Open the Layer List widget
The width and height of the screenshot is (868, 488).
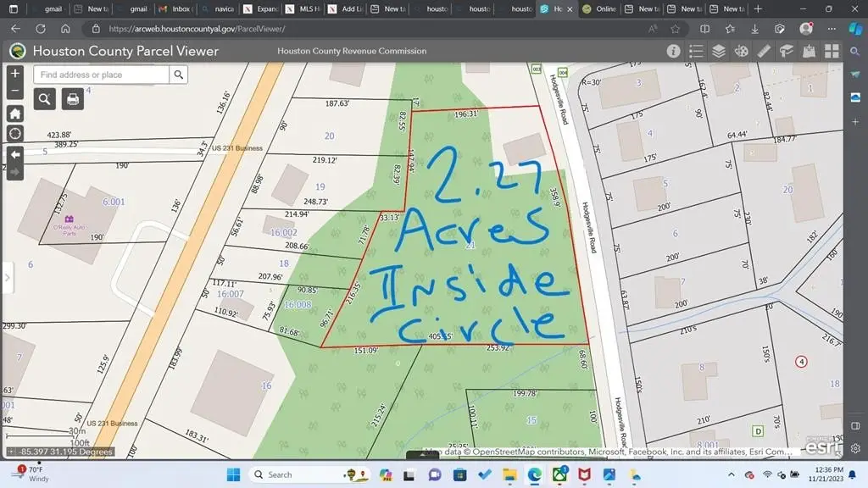(x=719, y=51)
